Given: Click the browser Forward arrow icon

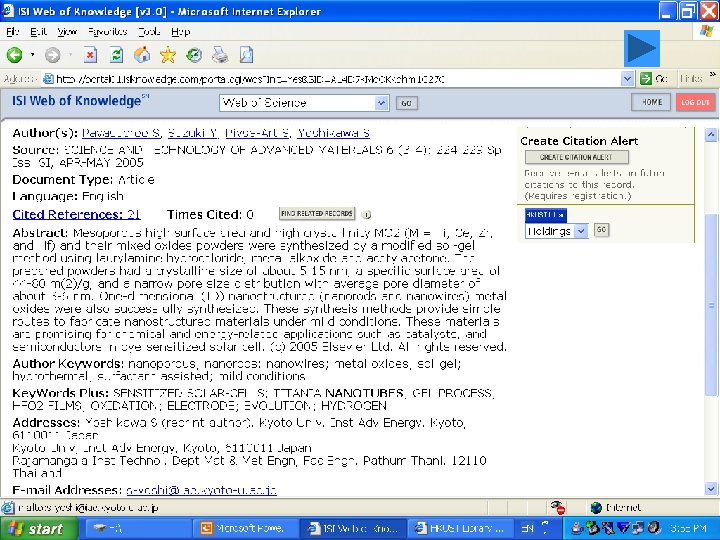Looking at the screenshot, I should click(x=53, y=55).
